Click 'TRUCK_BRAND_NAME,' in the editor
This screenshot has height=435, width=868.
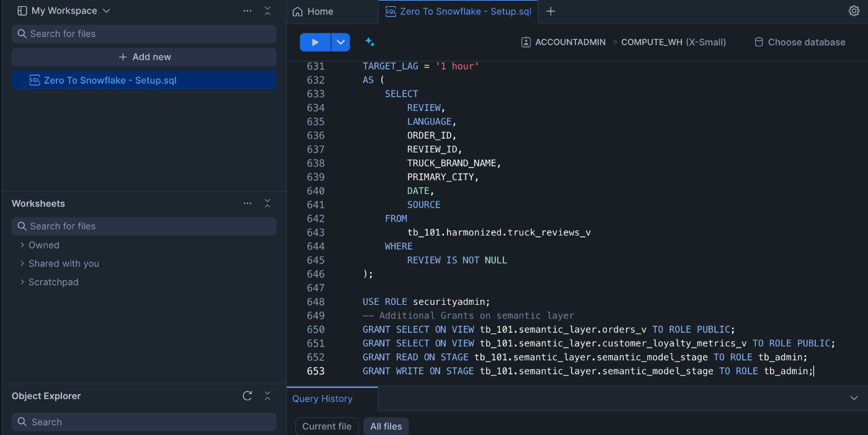(x=454, y=163)
